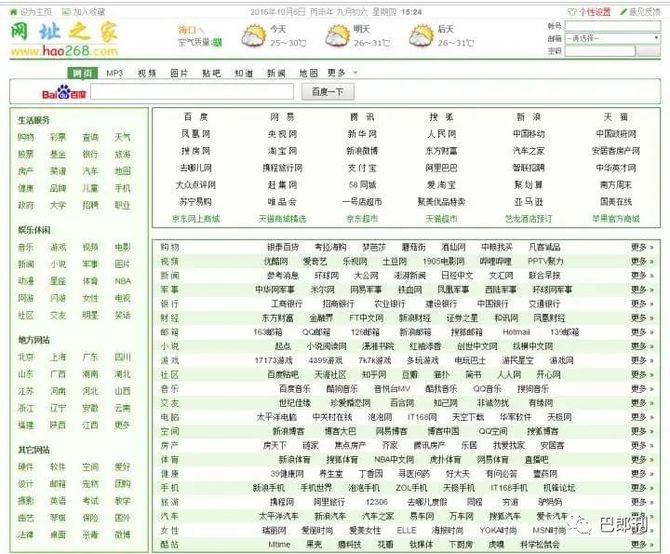Image resolution: width=670 pixels, height=554 pixels.
Task: Open the 支付宝 link
Action: click(362, 168)
